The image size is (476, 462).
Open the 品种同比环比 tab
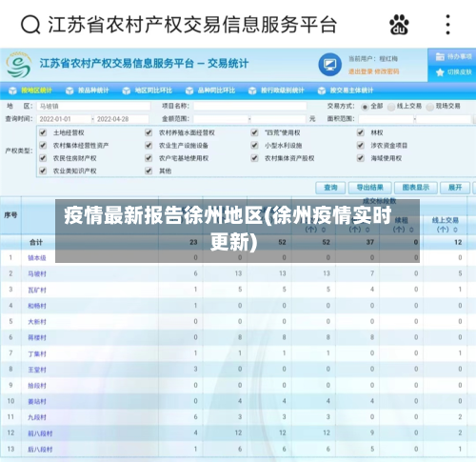210,90
